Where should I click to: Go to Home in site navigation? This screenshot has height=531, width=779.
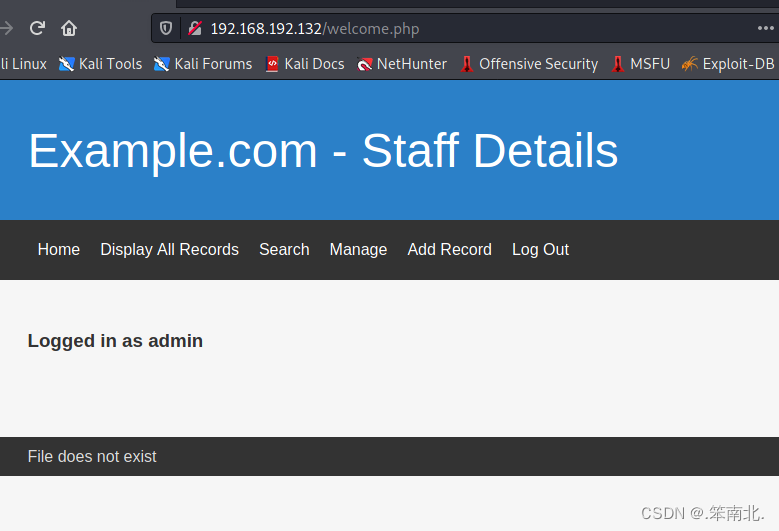pyautogui.click(x=59, y=249)
